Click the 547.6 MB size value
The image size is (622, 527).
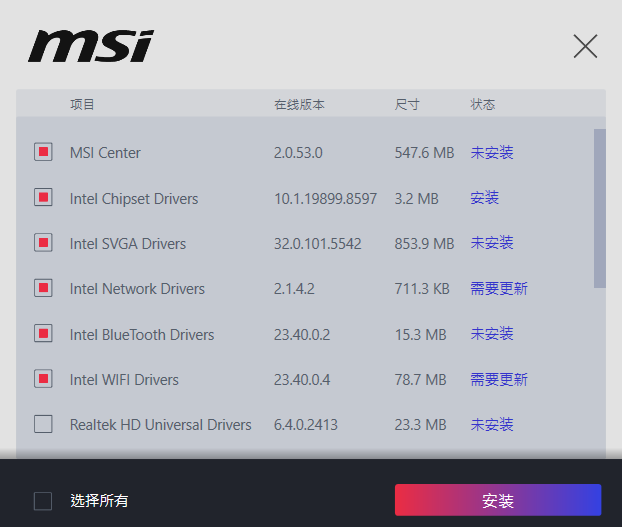tap(424, 153)
